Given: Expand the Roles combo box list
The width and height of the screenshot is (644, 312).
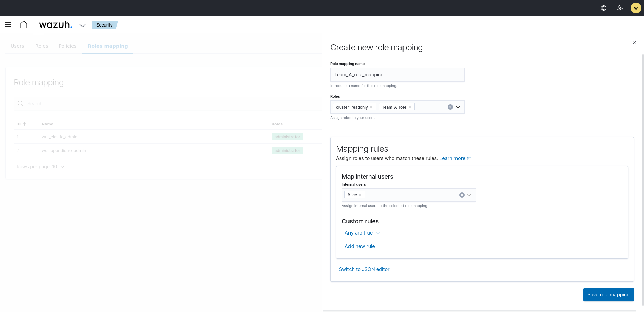Looking at the screenshot, I should point(458,107).
